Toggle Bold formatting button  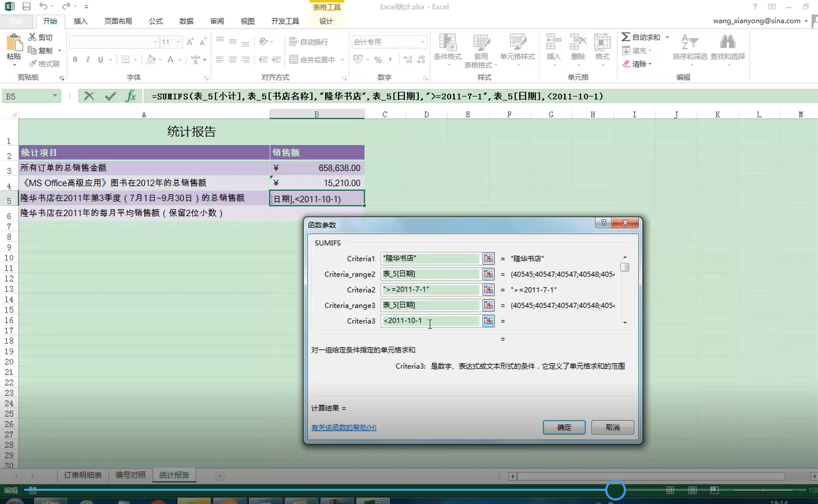coord(75,60)
